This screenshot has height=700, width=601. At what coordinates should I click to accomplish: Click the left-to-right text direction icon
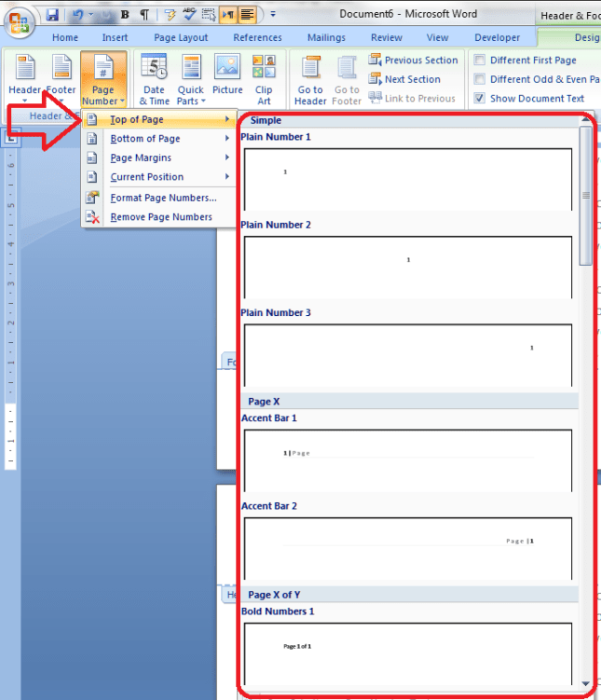click(x=228, y=15)
